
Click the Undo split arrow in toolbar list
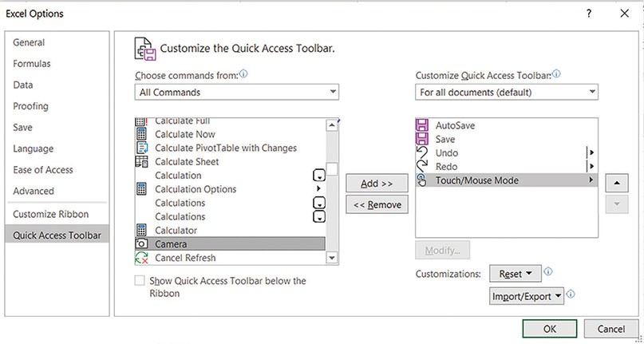(x=591, y=152)
